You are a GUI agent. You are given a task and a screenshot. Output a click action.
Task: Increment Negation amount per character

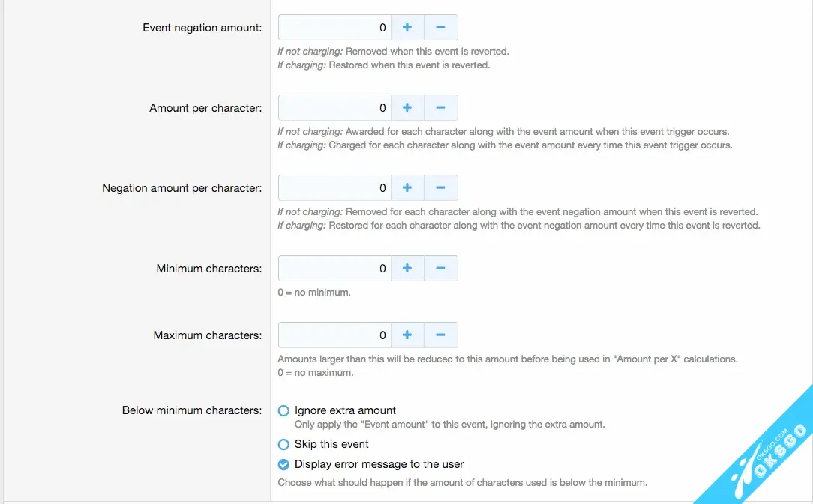[x=407, y=188]
